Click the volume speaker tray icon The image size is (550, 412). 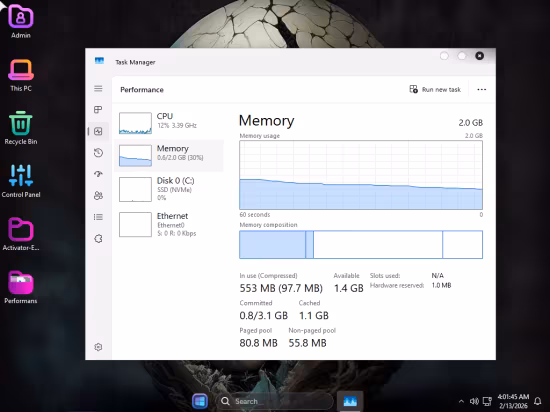pyautogui.click(x=474, y=401)
